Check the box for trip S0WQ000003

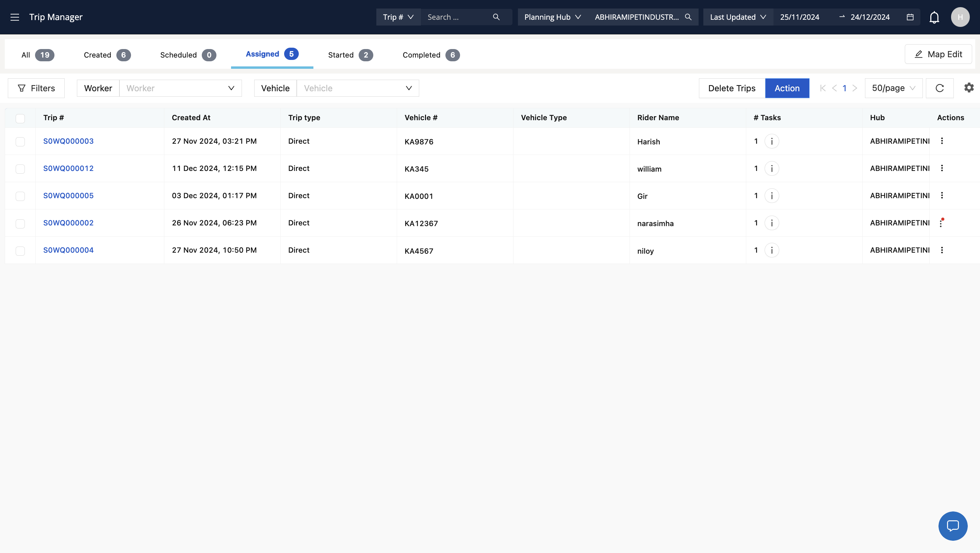coord(20,142)
